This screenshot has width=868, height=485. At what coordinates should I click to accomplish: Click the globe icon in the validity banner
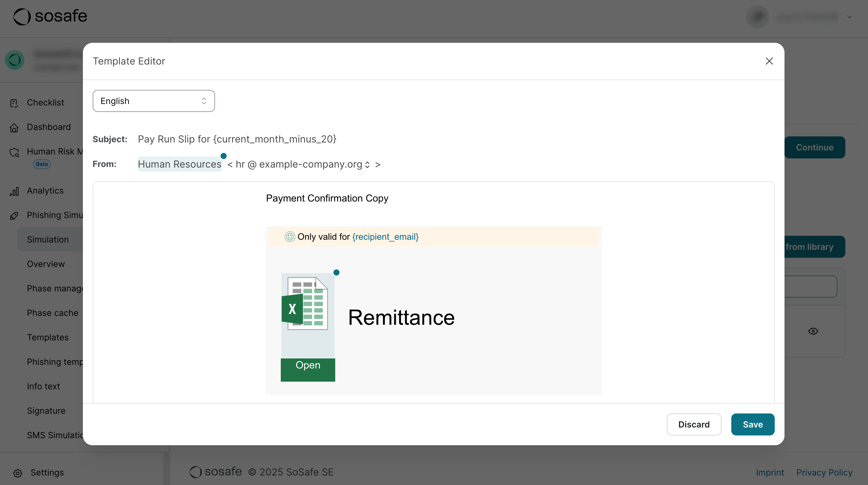click(289, 236)
